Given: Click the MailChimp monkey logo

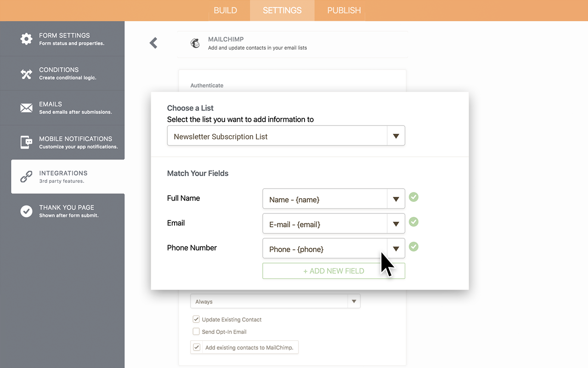Looking at the screenshot, I should (x=195, y=43).
